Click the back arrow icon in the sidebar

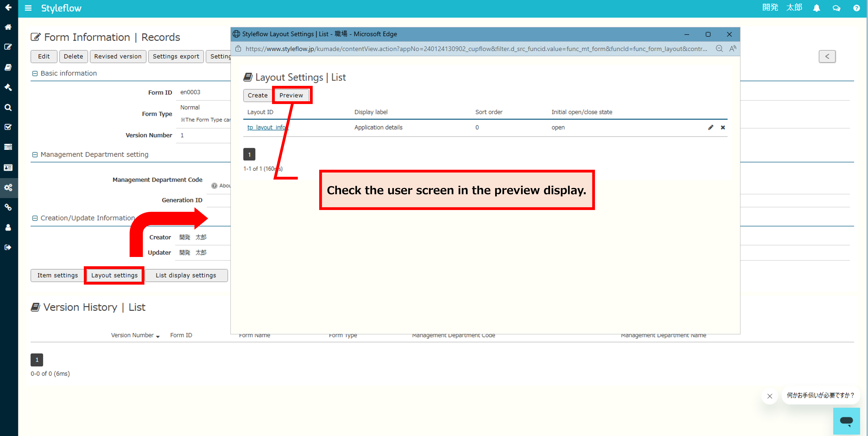[8, 8]
